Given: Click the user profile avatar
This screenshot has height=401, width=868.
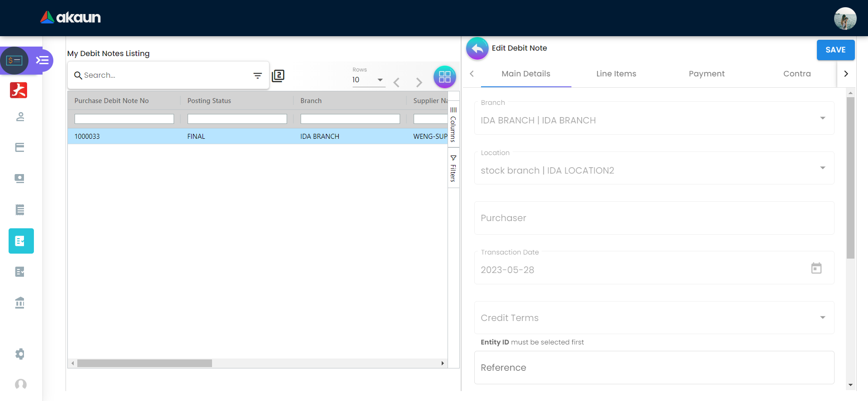Looking at the screenshot, I should (x=844, y=19).
